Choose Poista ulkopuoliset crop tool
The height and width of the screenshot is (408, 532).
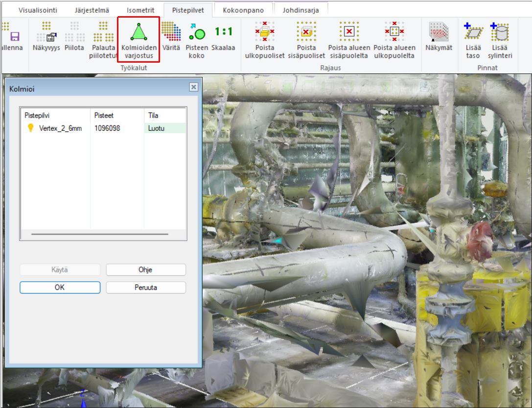click(x=265, y=32)
